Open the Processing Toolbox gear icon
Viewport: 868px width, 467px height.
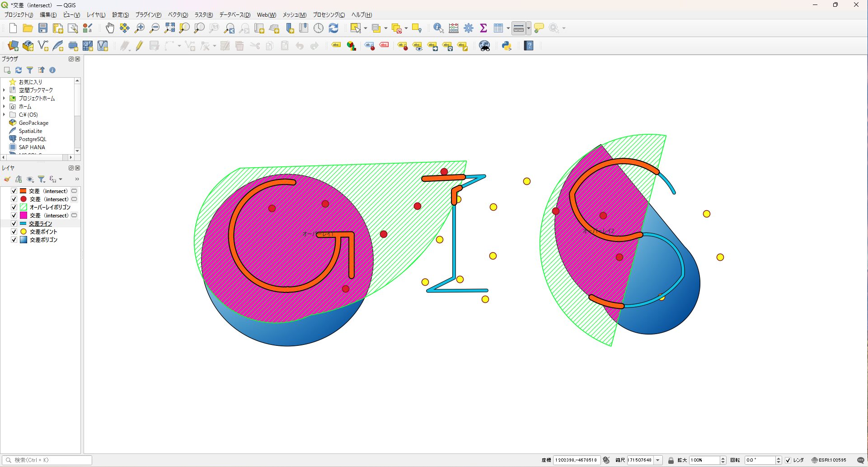coord(469,28)
